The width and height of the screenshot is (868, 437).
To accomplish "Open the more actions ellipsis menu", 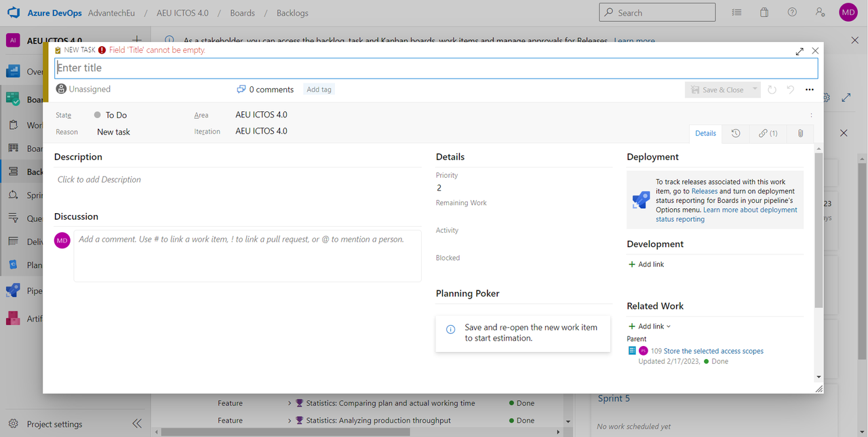I will tap(810, 90).
